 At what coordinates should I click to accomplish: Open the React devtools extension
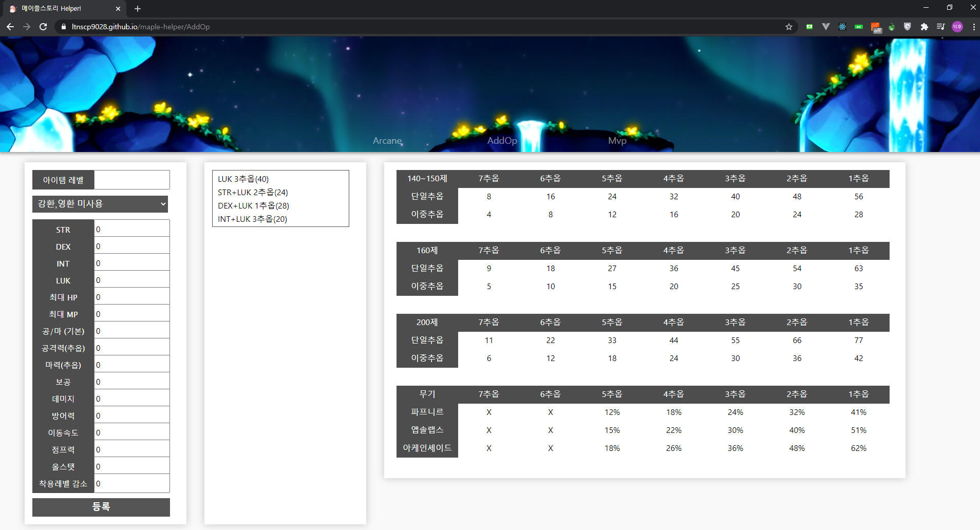[x=842, y=27]
